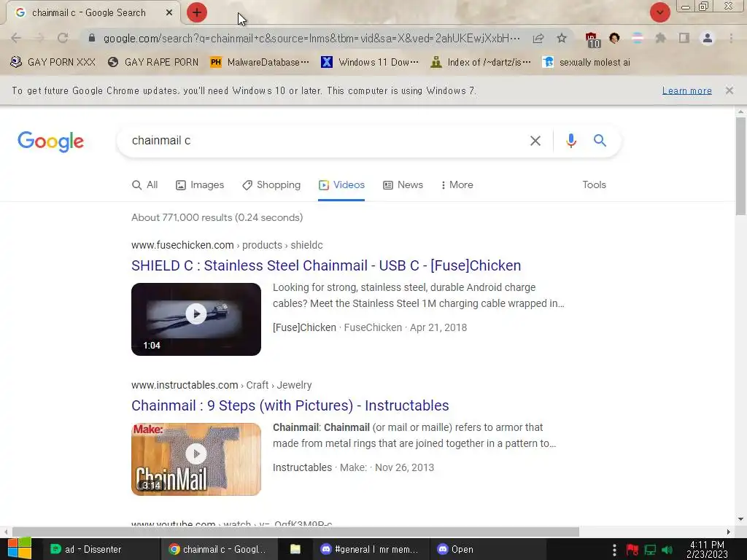This screenshot has width=747, height=560.
Task: Open the Chrome three-dot menu
Action: [x=731, y=38]
